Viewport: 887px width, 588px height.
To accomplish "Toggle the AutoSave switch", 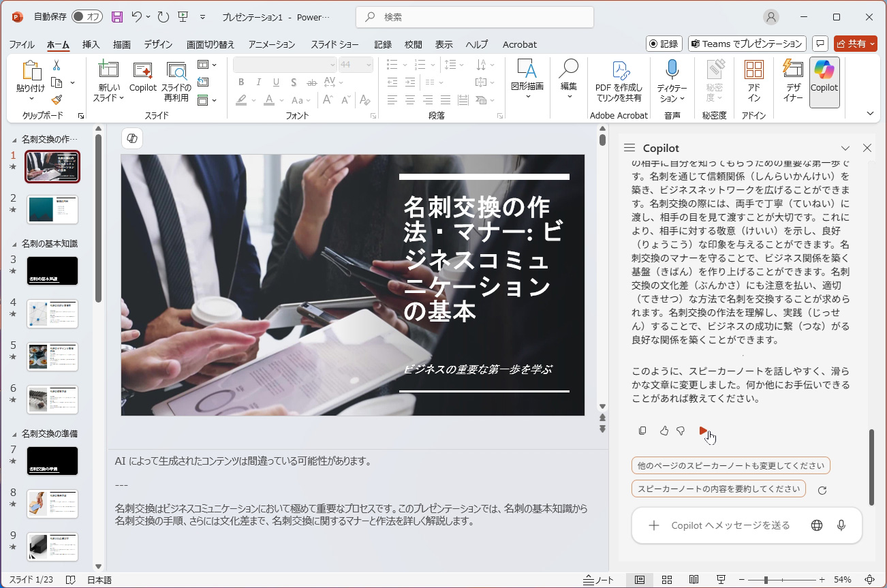I will point(87,17).
